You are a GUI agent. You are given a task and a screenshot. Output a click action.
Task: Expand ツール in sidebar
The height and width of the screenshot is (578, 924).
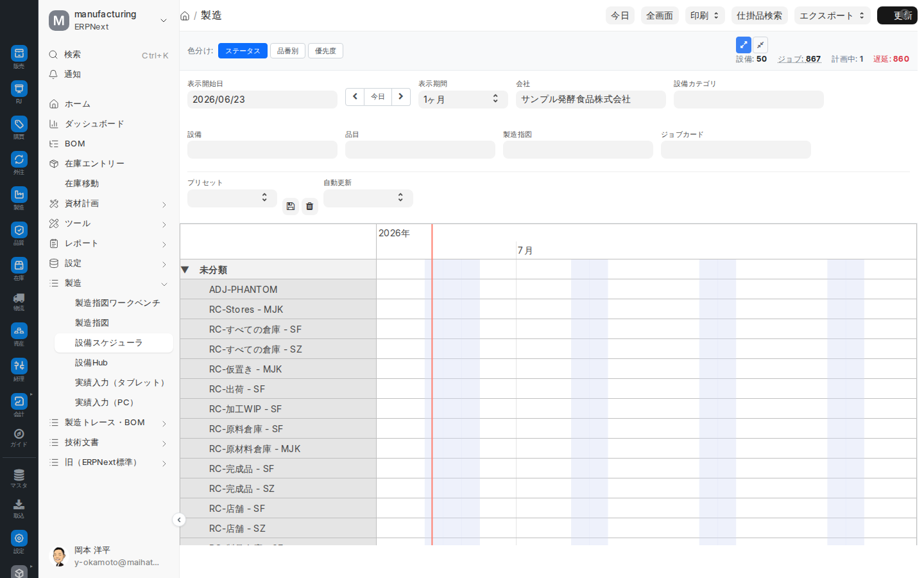point(164,224)
